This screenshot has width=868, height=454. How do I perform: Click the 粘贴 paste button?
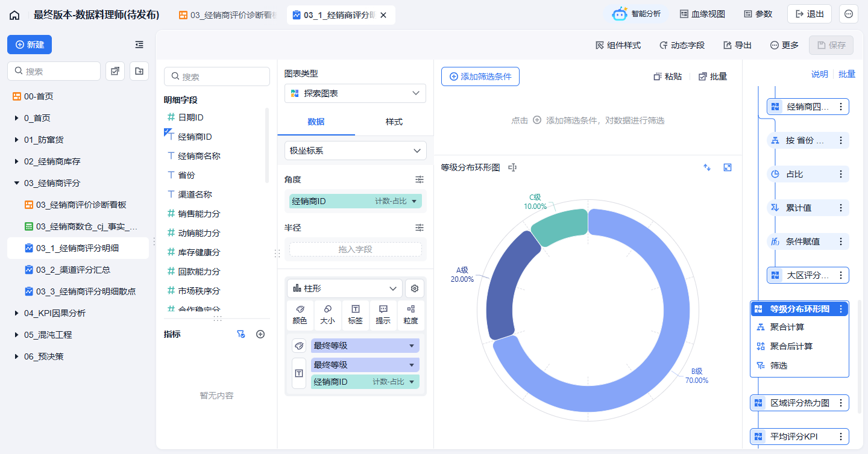pos(668,76)
